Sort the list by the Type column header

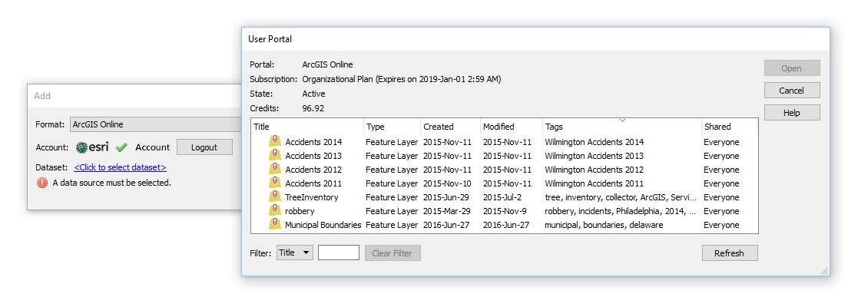click(x=392, y=127)
